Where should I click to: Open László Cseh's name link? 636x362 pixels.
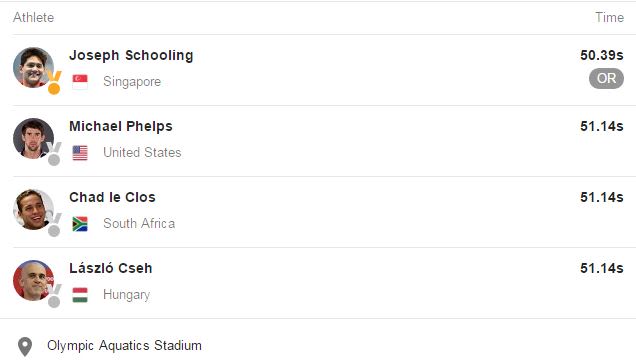(x=111, y=268)
